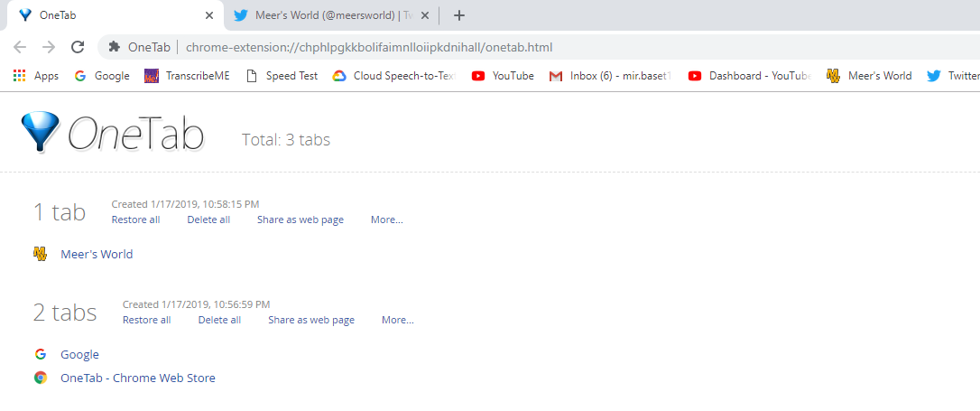
Task: Click the Meer's World favicon in list
Action: (x=41, y=254)
